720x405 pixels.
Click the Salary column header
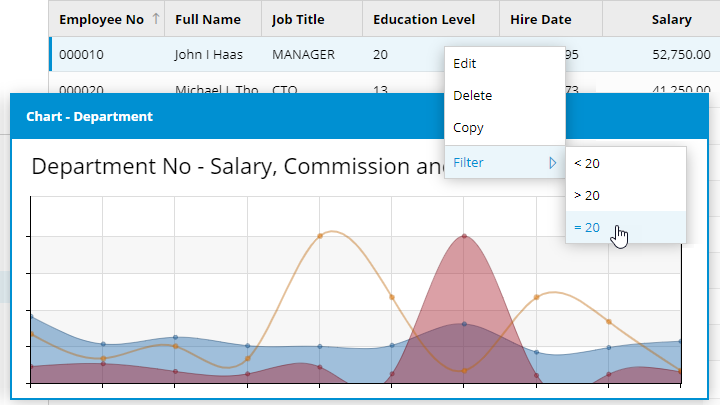click(x=671, y=19)
